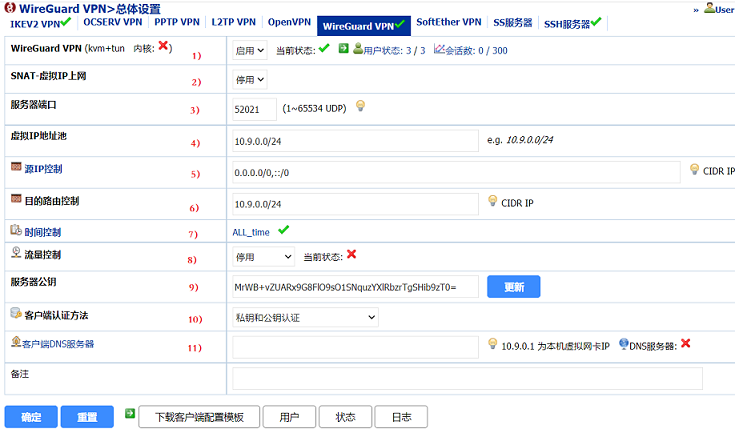Switch to OCSERV VPN tab
The height and width of the screenshot is (433, 735).
click(x=112, y=22)
